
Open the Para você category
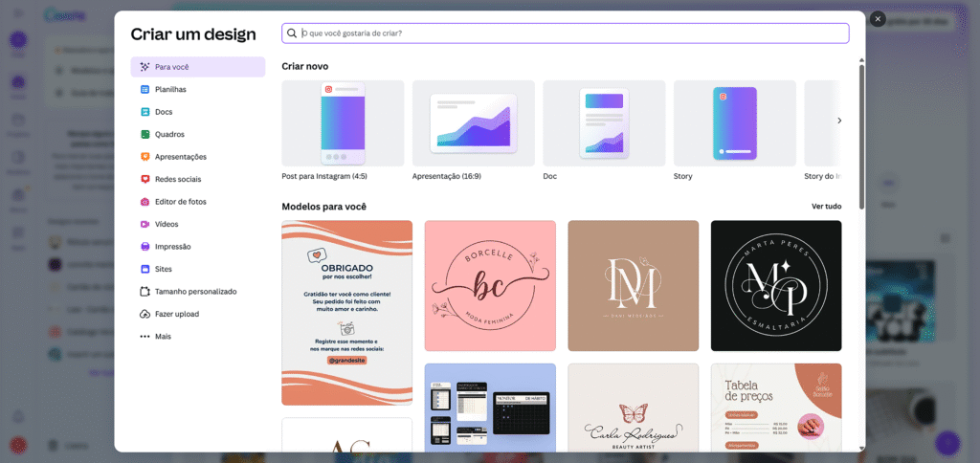[197, 67]
